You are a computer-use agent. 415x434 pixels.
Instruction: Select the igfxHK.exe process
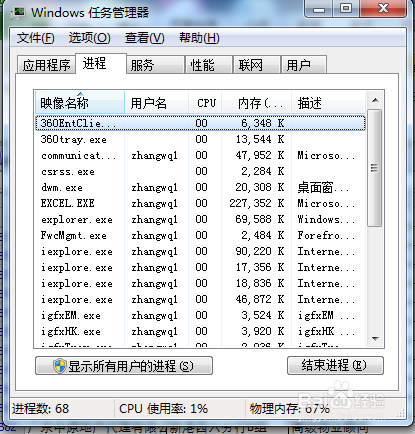200,331
